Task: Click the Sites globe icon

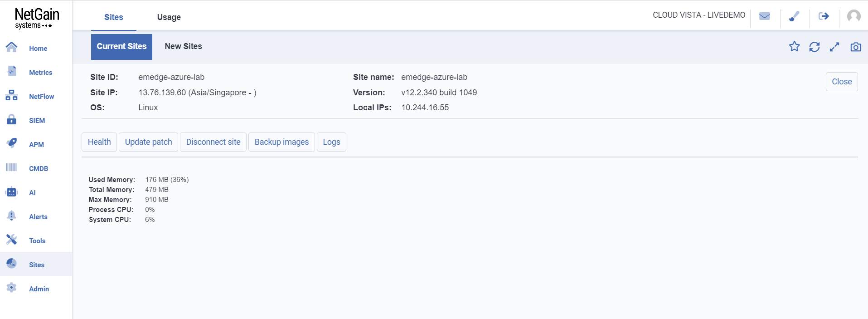Action: click(x=12, y=263)
